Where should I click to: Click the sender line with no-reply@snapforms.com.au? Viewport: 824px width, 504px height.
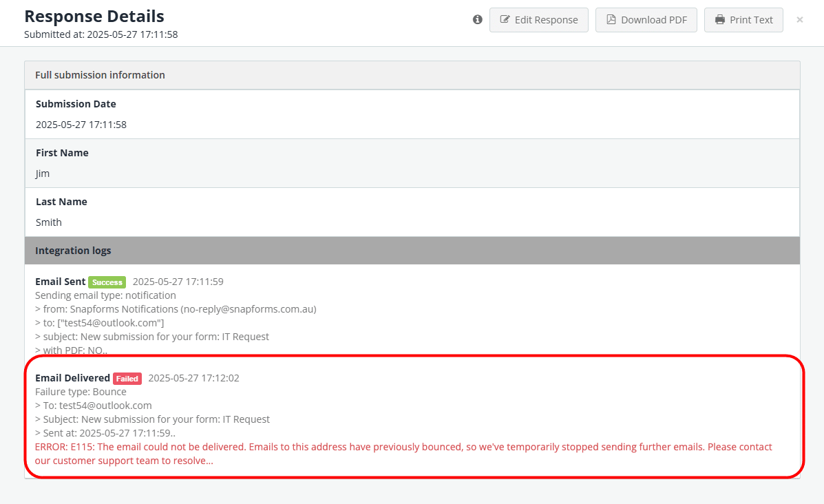click(x=176, y=309)
